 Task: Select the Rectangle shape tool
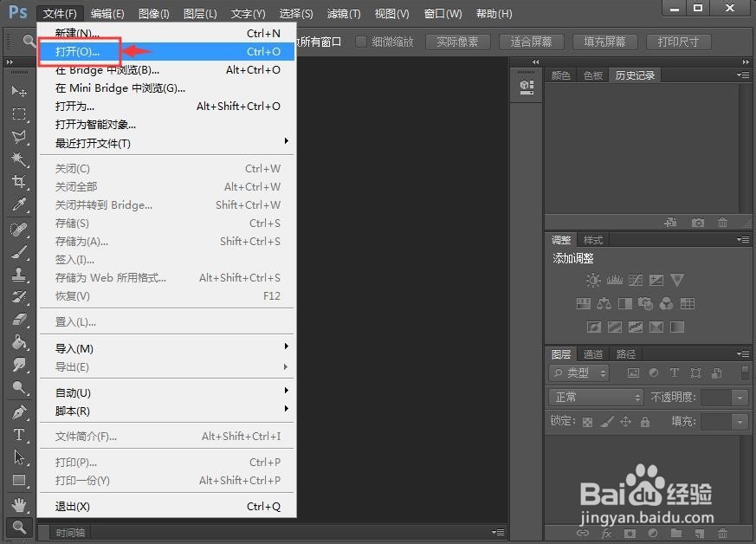(x=19, y=481)
